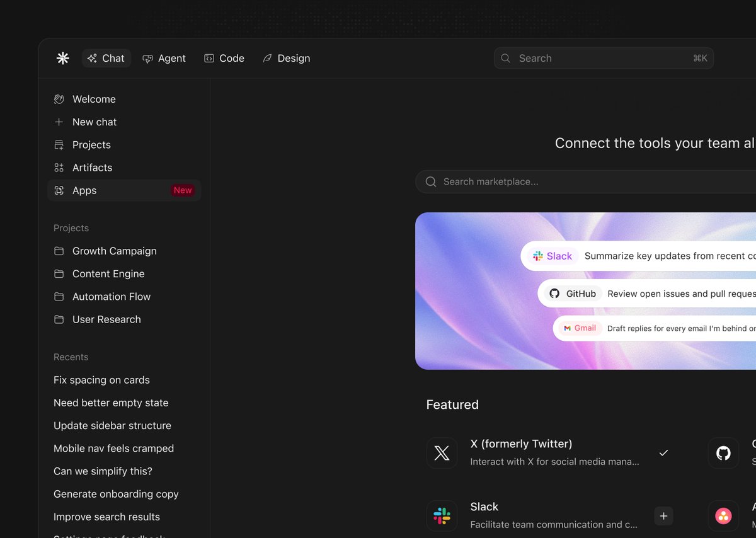This screenshot has width=756, height=538.
Task: Click the GitHub app icon under Featured
Action: [723, 453]
